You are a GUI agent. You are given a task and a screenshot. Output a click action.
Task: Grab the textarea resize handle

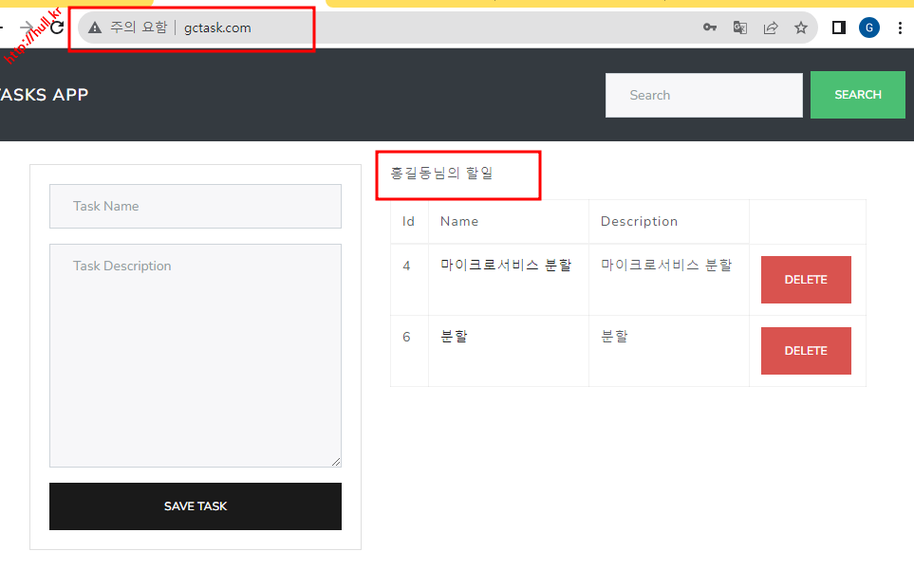(x=336, y=462)
